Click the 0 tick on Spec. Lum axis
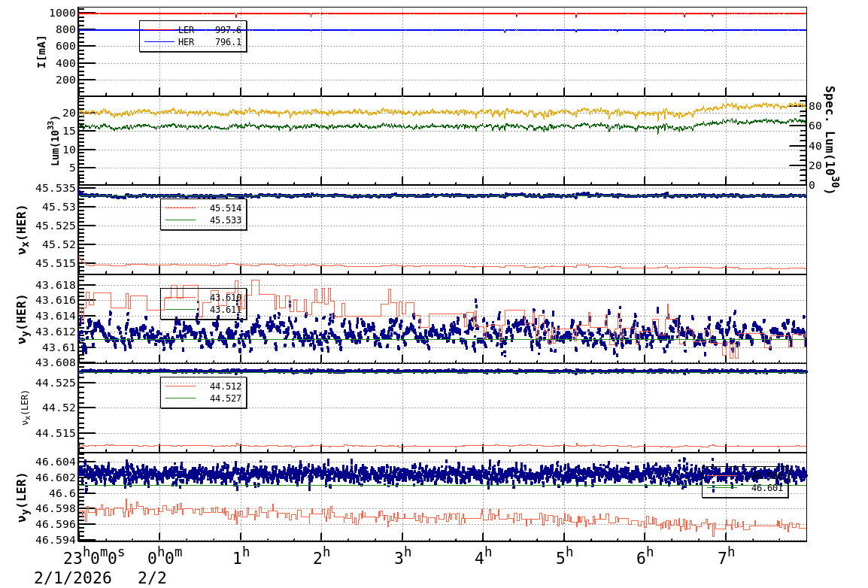Viewport: 868px width, 588px height. point(812,185)
